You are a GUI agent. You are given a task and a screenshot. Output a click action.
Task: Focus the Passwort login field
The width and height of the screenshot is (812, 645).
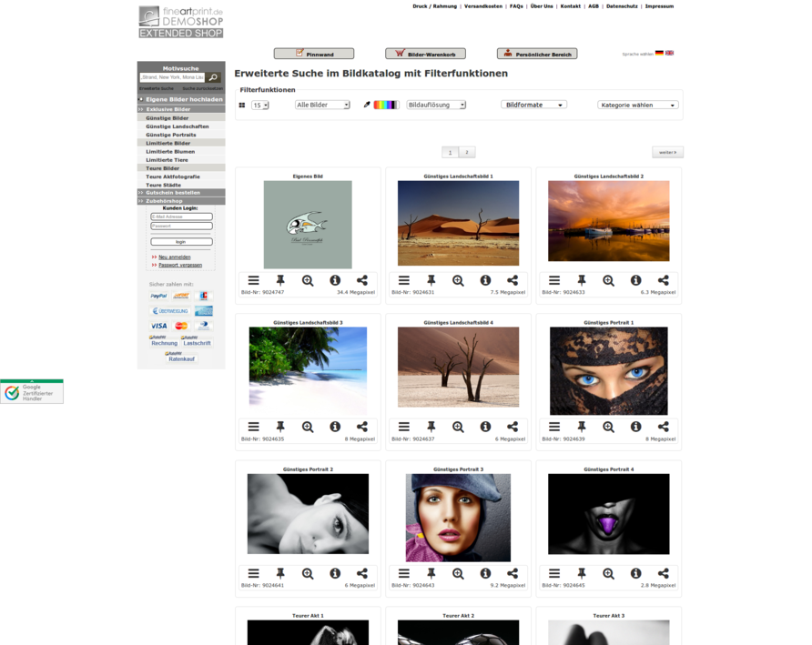181,227
